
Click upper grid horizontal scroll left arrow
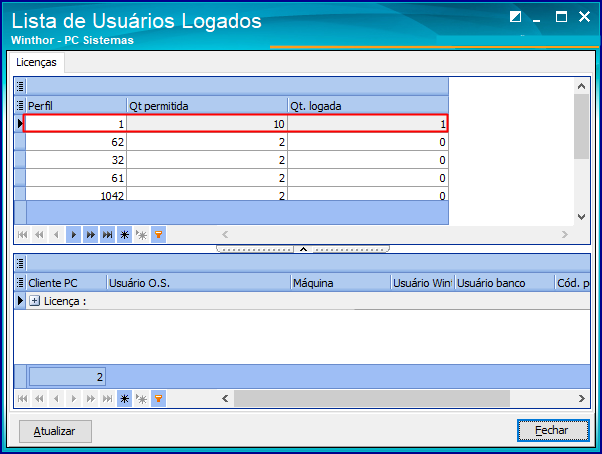coord(225,234)
